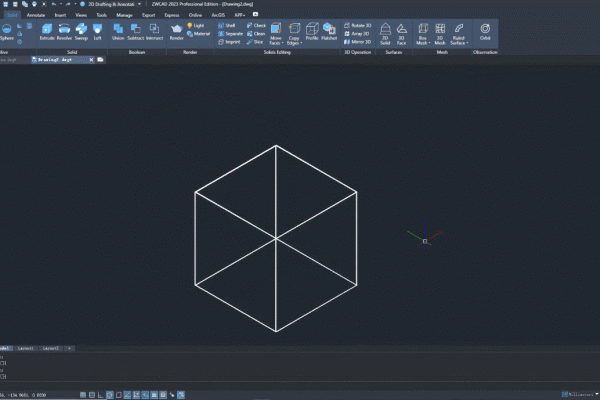Toggle Ortho mode in status bar

pos(101,395)
